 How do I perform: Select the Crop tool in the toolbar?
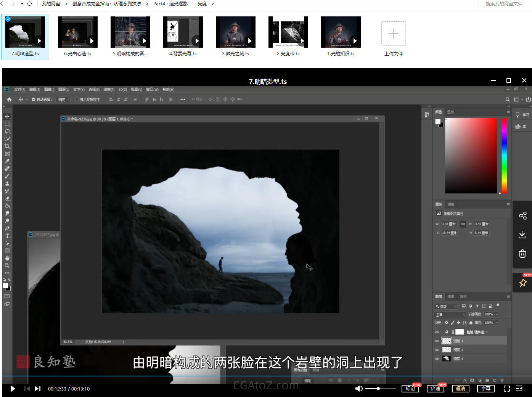[x=7, y=146]
